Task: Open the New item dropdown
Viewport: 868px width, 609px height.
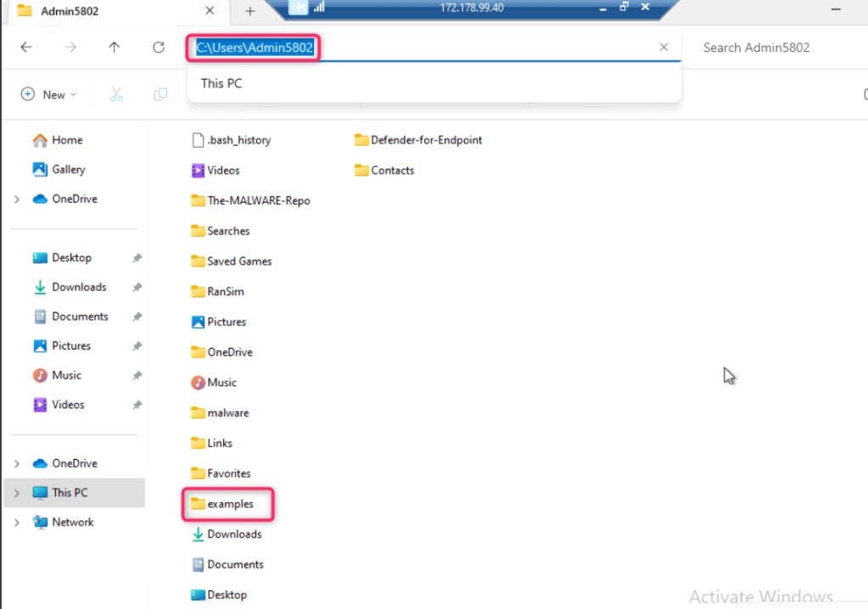Action: pos(49,94)
